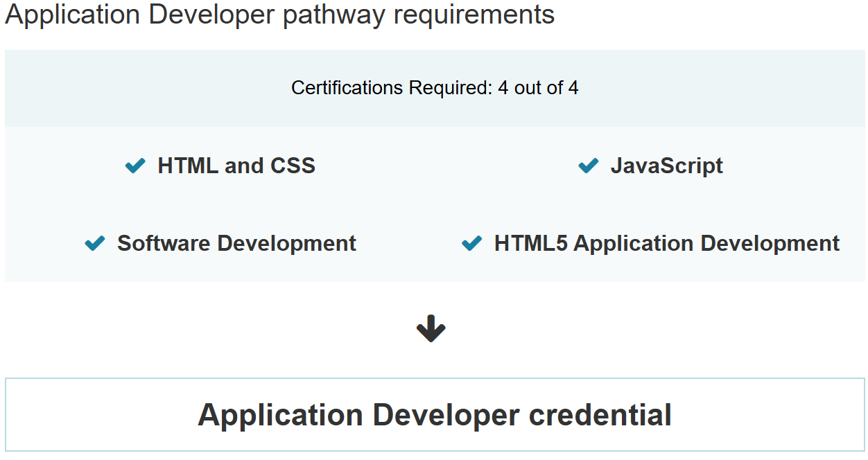Click the Application Developer credential link
Viewport: 868px width, 460px height.
pos(434,415)
